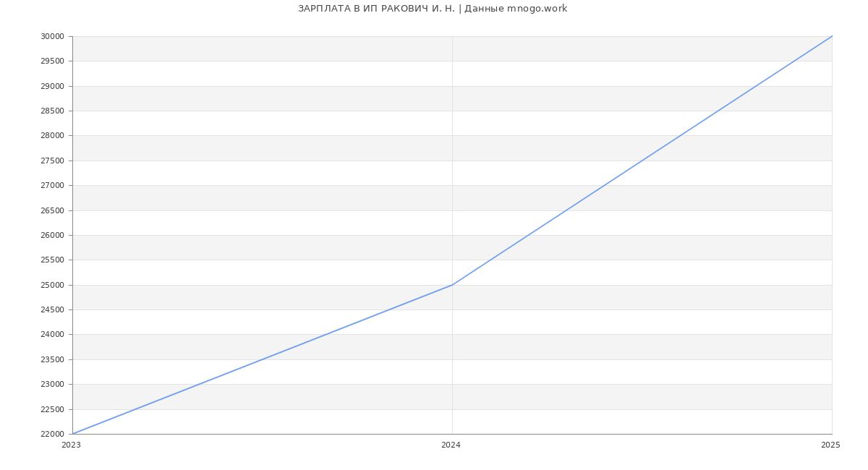The image size is (868, 470).
Task: Click the 29000 y-axis label
Action: point(52,86)
